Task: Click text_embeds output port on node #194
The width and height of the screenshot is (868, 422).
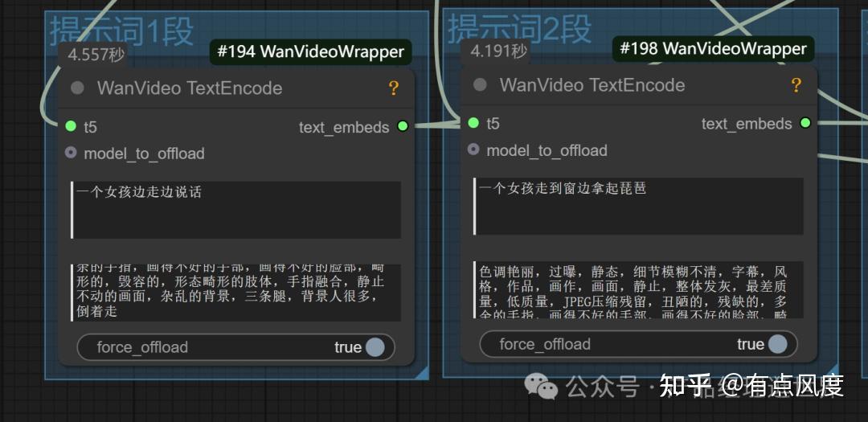Action: coord(403,126)
